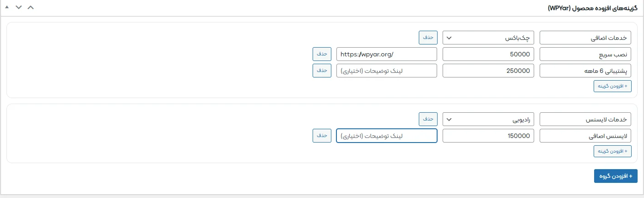The width and height of the screenshot is (644, 198).
Task: Focus the خدمات لایسنس group name field
Action: 585,119
